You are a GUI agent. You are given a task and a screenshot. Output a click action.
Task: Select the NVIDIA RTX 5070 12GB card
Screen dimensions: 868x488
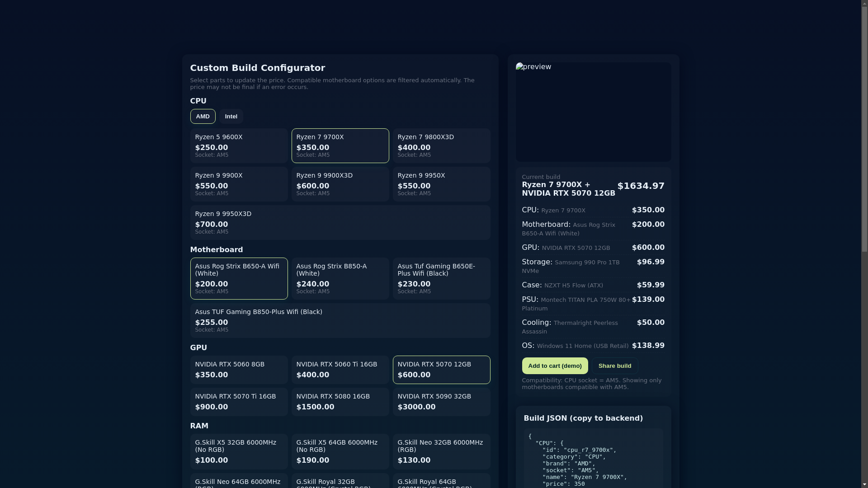click(x=441, y=370)
